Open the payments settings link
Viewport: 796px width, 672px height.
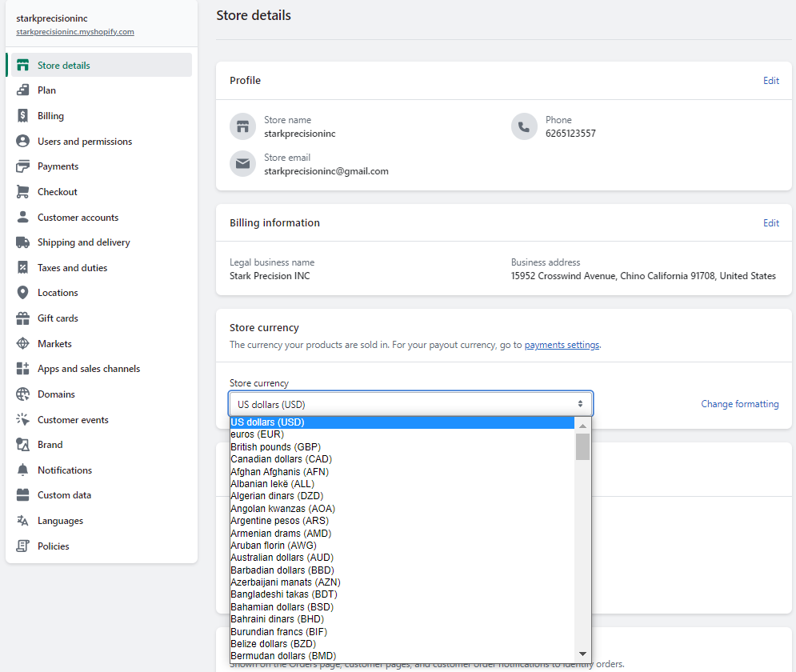click(562, 345)
